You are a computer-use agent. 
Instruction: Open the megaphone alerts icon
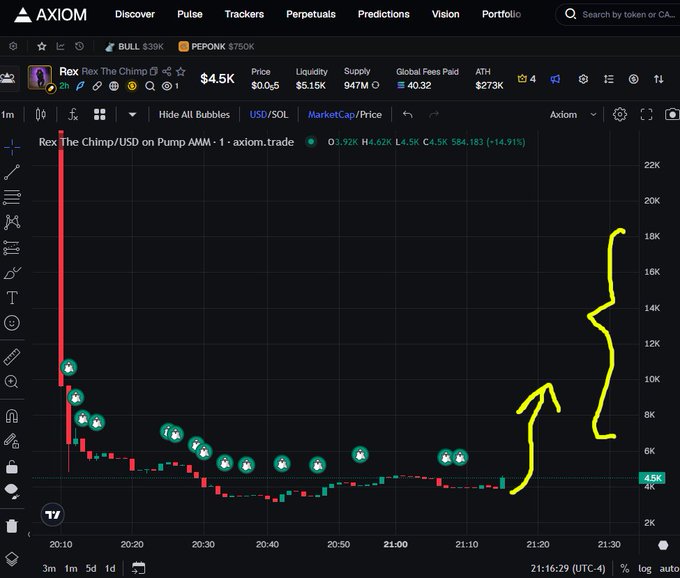(555, 79)
